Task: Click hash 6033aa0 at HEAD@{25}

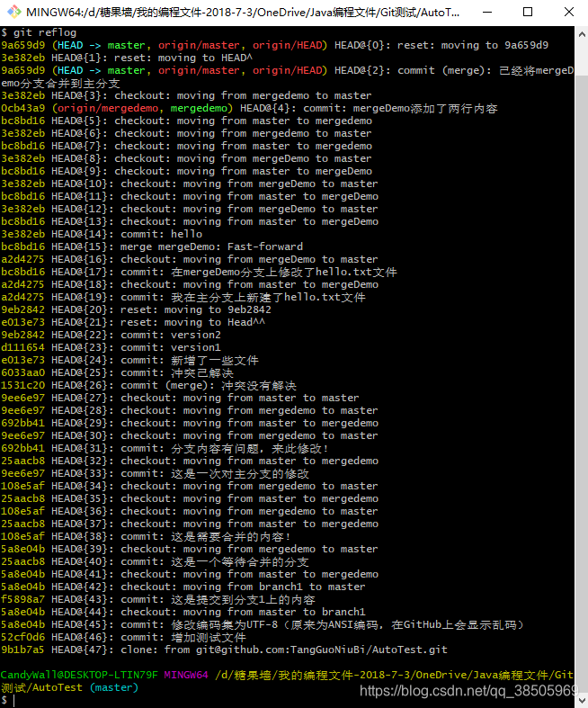Action: click(23, 373)
